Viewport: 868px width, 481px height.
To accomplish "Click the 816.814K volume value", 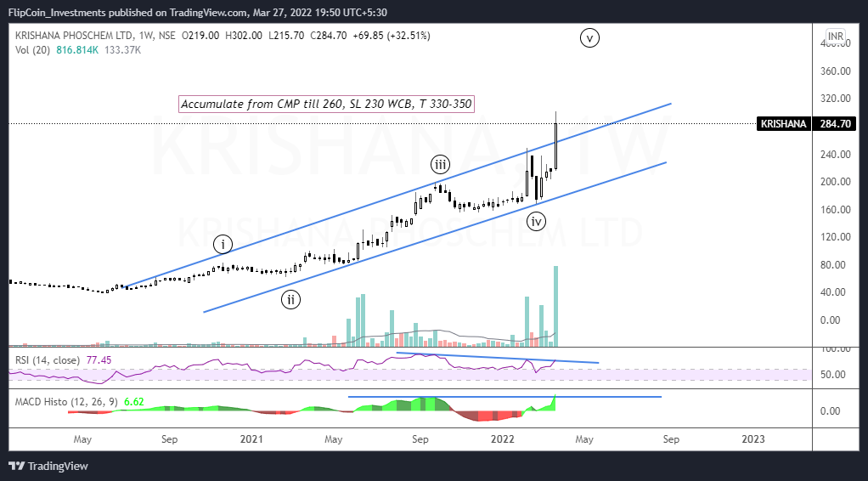I will (x=77, y=50).
